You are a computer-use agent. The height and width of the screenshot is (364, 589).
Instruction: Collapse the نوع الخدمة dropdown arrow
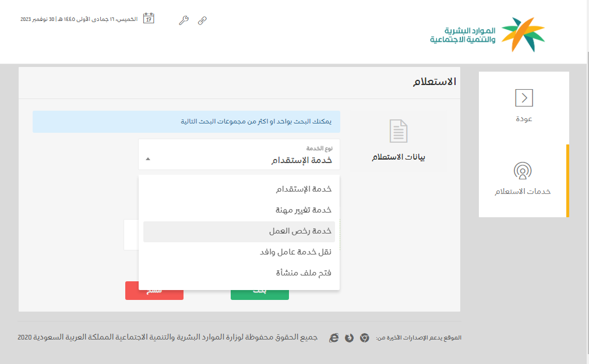148,158
